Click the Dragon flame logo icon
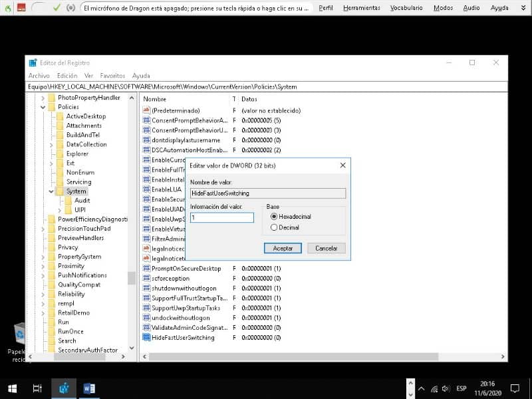 click(x=8, y=8)
